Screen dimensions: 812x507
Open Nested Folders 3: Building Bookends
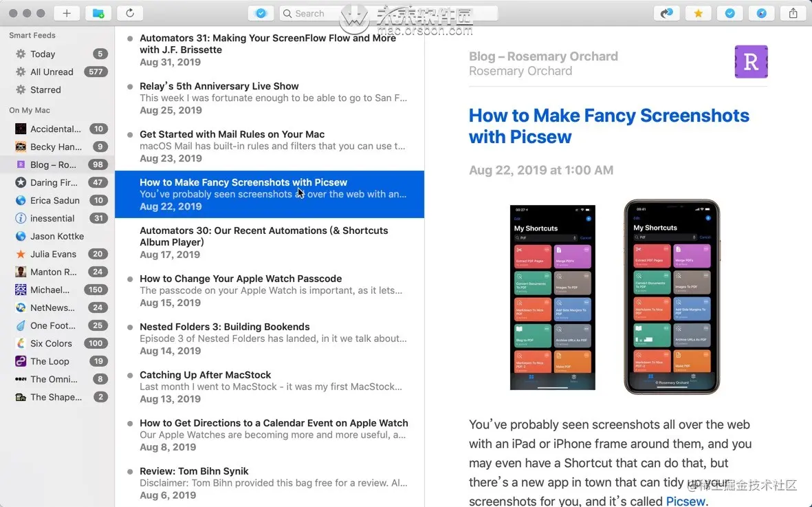(x=270, y=338)
